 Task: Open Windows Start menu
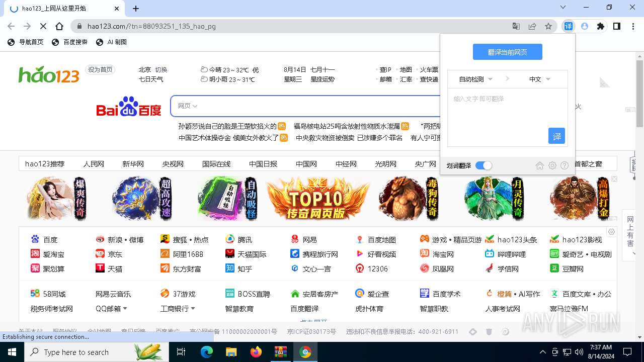click(x=12, y=352)
